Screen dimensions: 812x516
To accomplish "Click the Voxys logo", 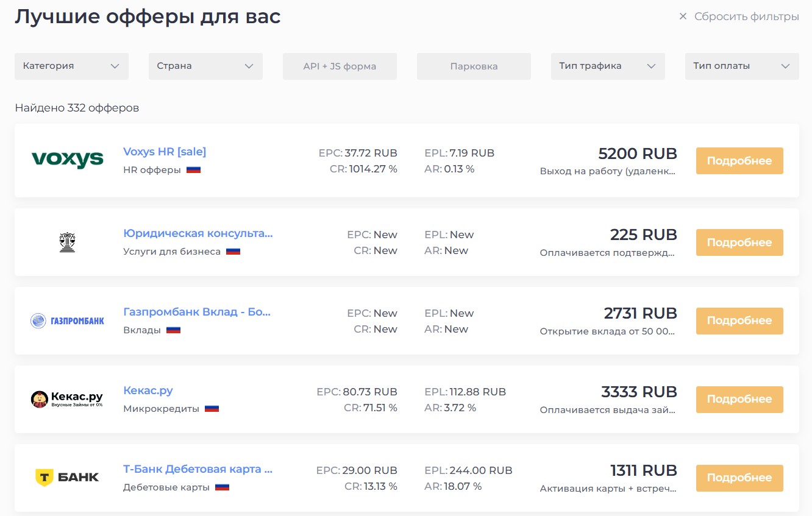I will [67, 160].
